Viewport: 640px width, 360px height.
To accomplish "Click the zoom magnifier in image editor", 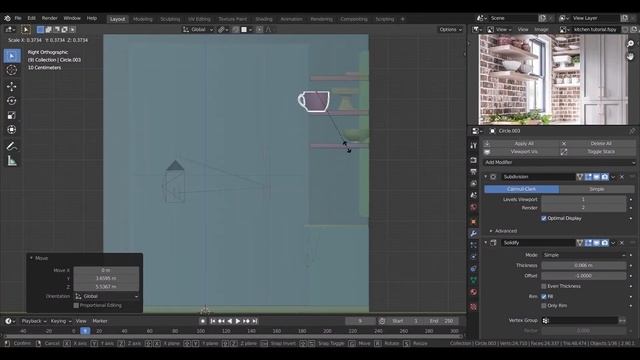I will (631, 44).
